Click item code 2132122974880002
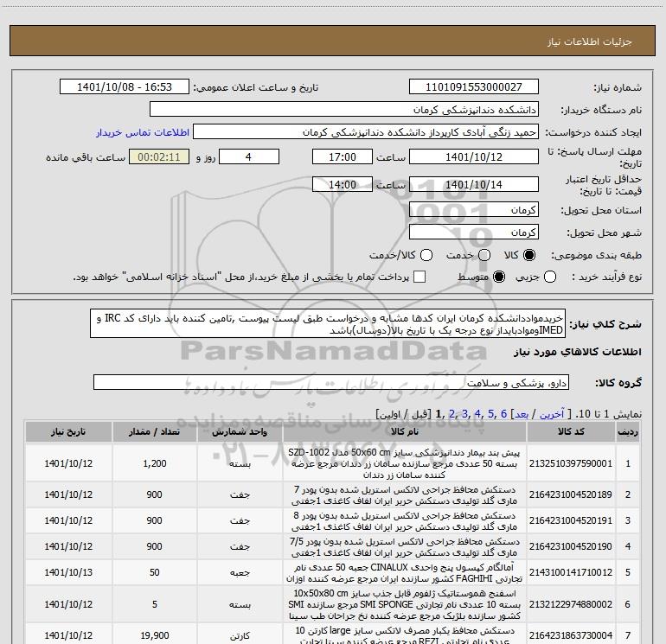 [571, 604]
